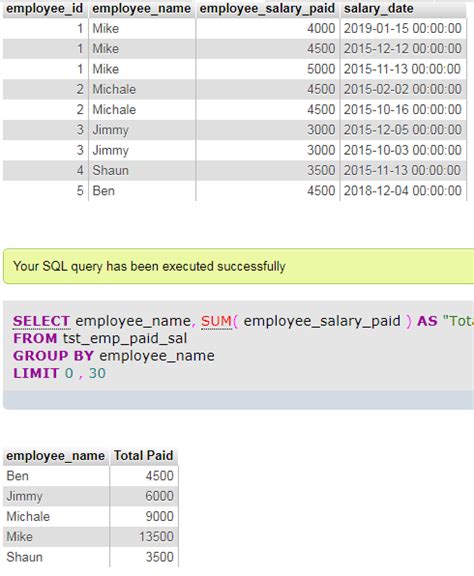The image size is (474, 576).
Task: Click the date 2015-10-16 00:00:00 cell
Action: (403, 109)
